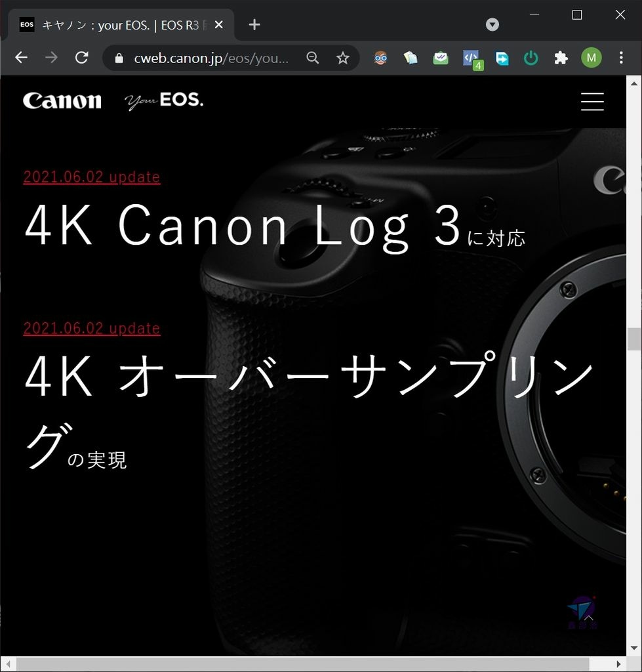Click the horizontal scrollbar left arrow

[8, 664]
